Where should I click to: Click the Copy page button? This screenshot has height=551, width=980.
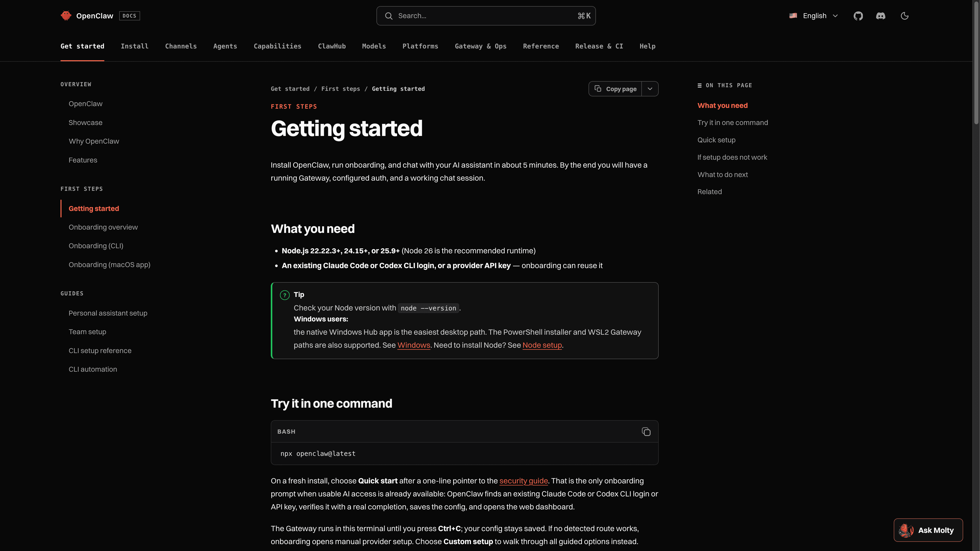point(615,89)
